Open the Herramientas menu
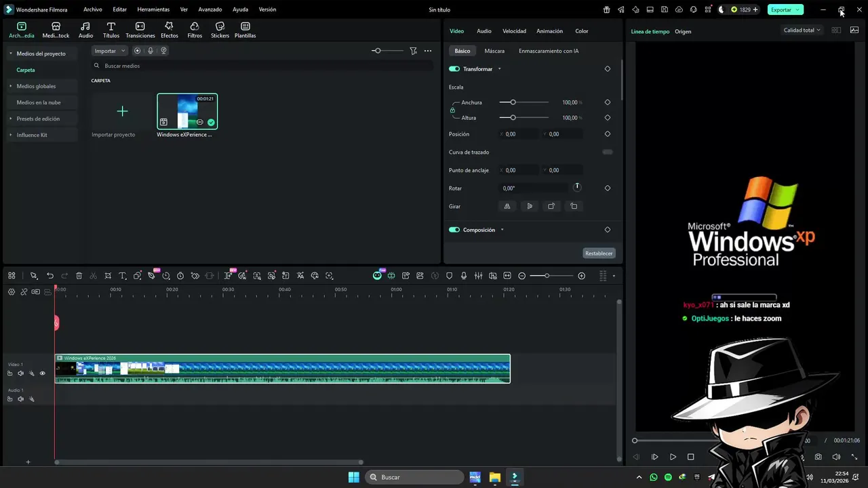Screen dimensions: 868x488 (153, 9)
